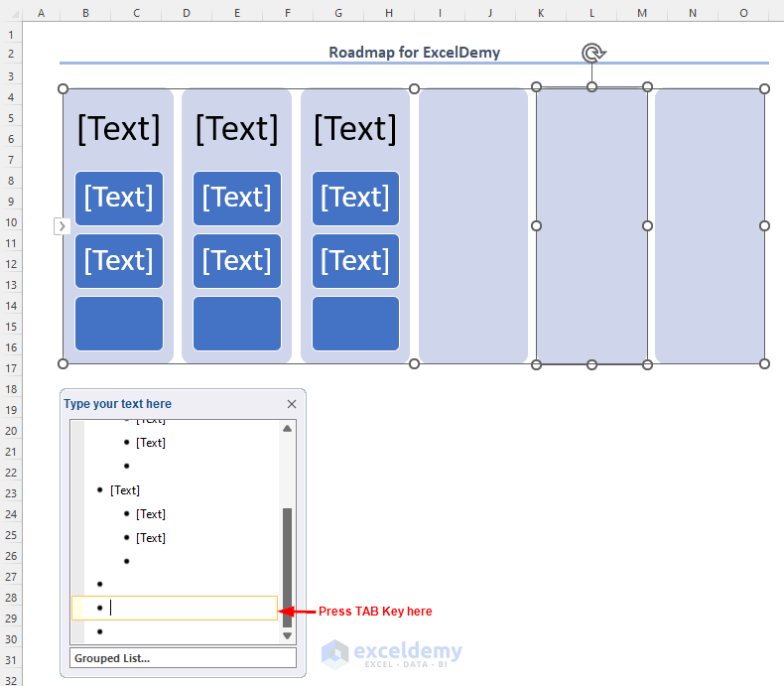Select column header A

[41, 13]
